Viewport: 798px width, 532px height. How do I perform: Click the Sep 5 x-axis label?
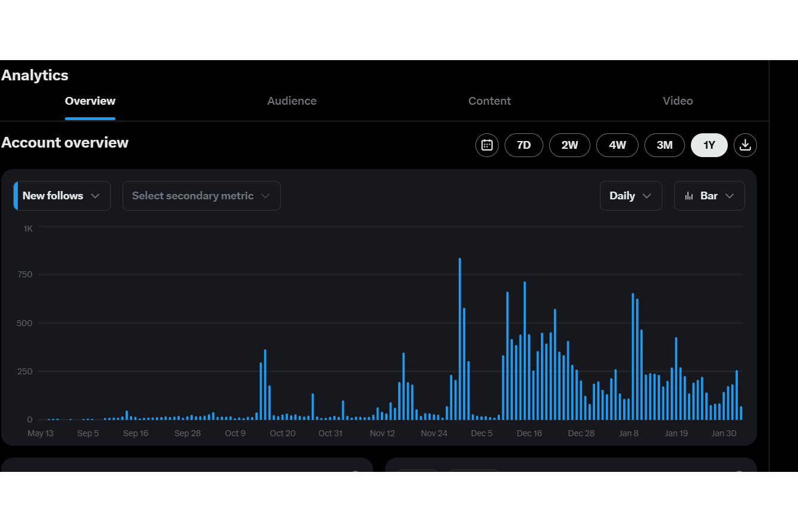pos(88,433)
